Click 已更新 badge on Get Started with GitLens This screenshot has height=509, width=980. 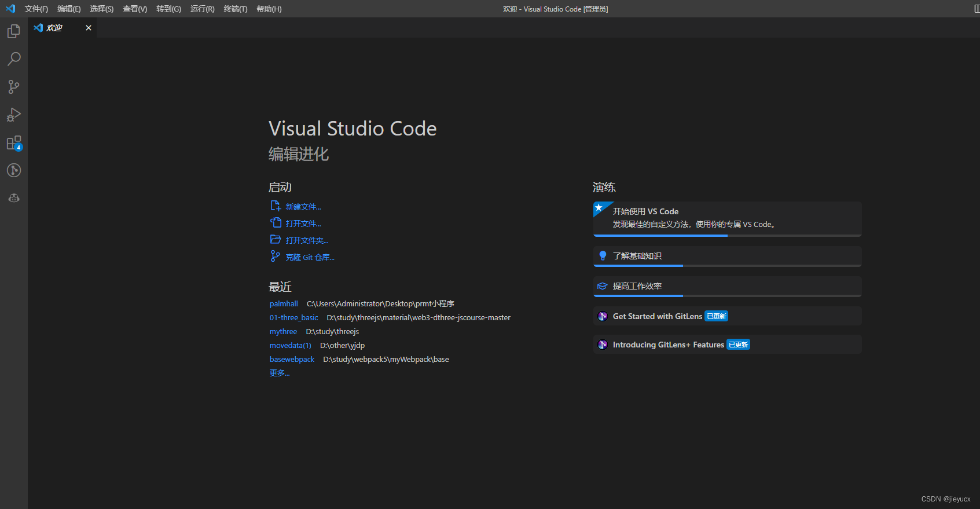pos(717,316)
